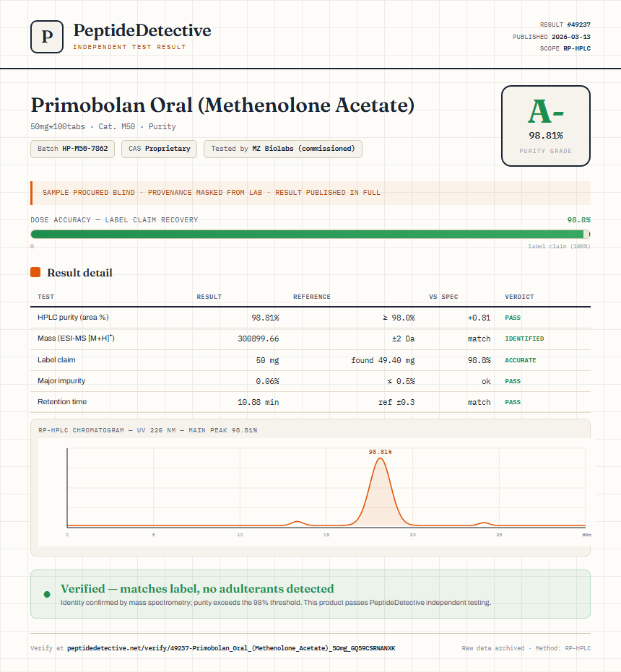Viewport: 621px width, 672px height.
Task: Click the Major impurity row label
Action: (x=61, y=380)
